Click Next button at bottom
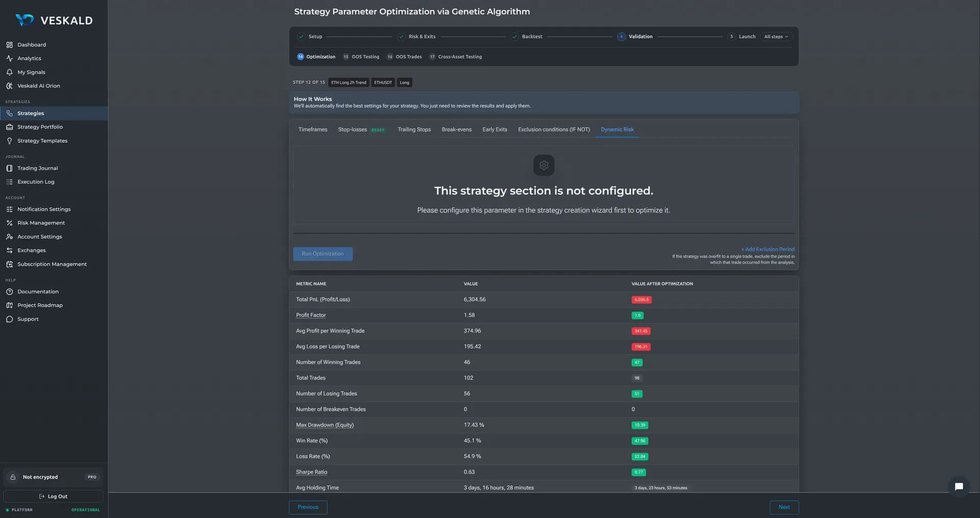This screenshot has width=980, height=518. pos(784,507)
